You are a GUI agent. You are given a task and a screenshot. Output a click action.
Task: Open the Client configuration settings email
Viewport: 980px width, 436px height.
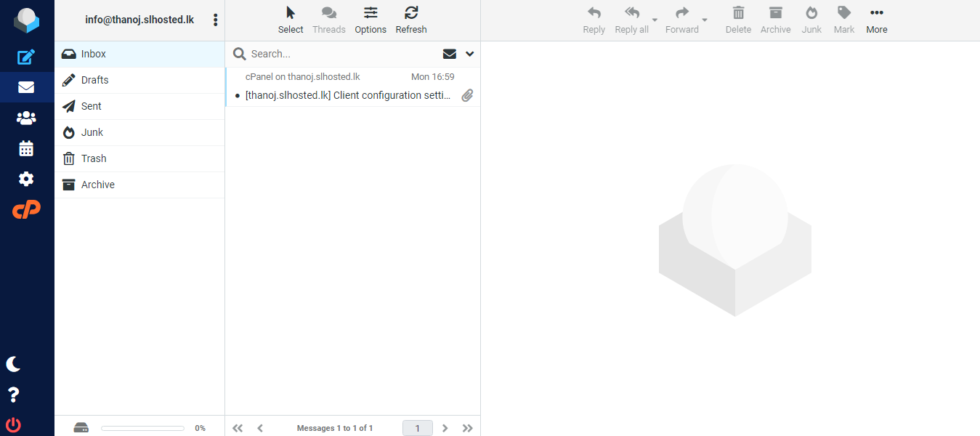(347, 95)
